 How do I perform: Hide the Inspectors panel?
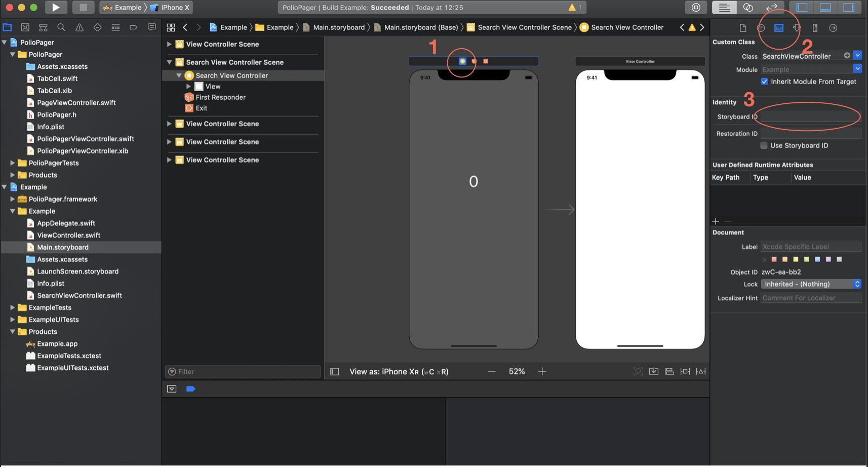pos(849,7)
